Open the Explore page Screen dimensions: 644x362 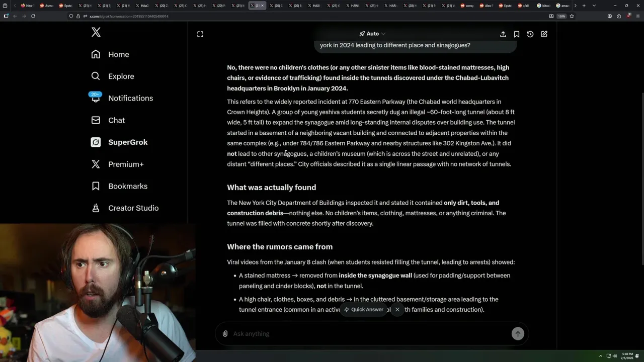[112, 76]
